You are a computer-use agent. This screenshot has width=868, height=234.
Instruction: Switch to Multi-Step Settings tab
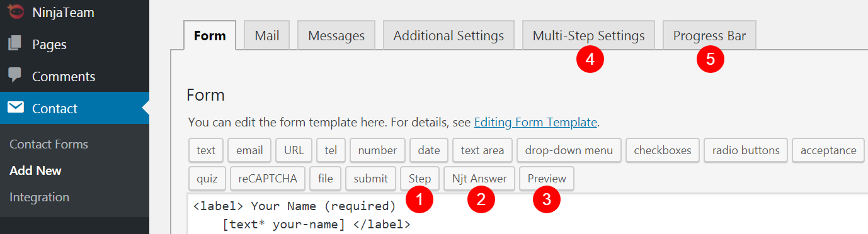(588, 36)
